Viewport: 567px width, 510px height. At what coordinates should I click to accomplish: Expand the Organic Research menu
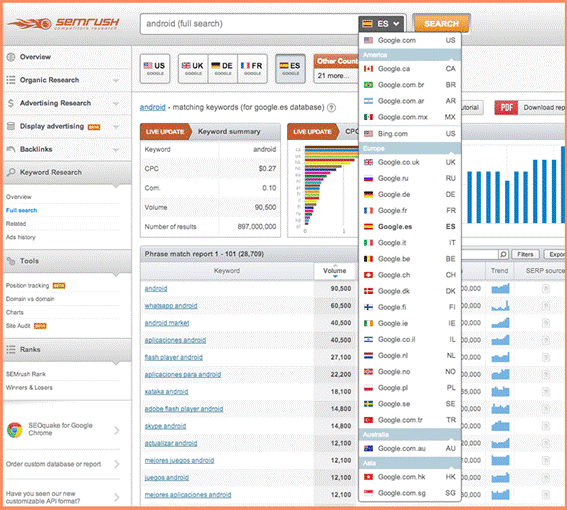[116, 80]
